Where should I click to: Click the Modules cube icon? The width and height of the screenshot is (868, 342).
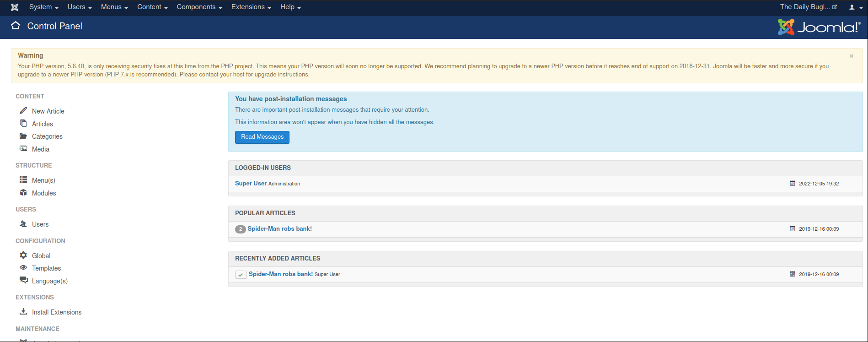pyautogui.click(x=23, y=192)
